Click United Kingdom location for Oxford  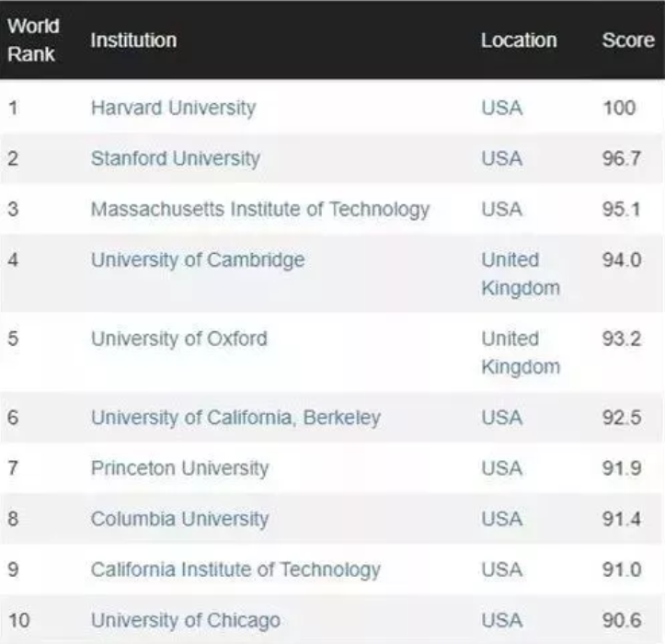[x=521, y=352]
